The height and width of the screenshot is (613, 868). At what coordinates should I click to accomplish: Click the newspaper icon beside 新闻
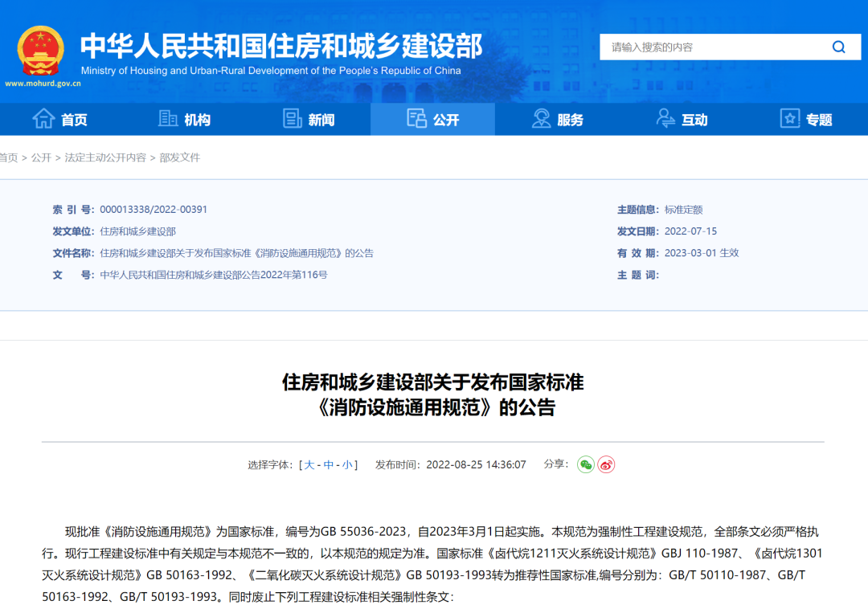(291, 118)
